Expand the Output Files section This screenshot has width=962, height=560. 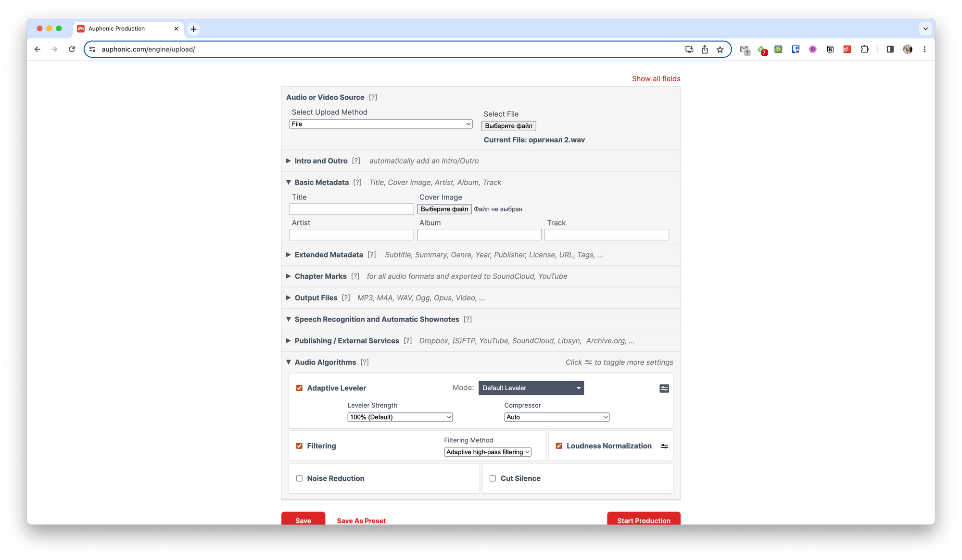click(x=316, y=298)
